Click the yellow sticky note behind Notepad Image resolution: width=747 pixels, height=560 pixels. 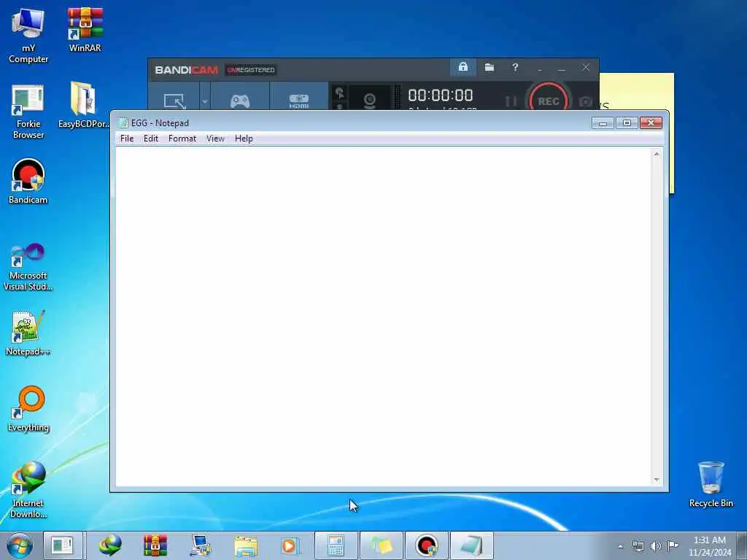[636, 91]
